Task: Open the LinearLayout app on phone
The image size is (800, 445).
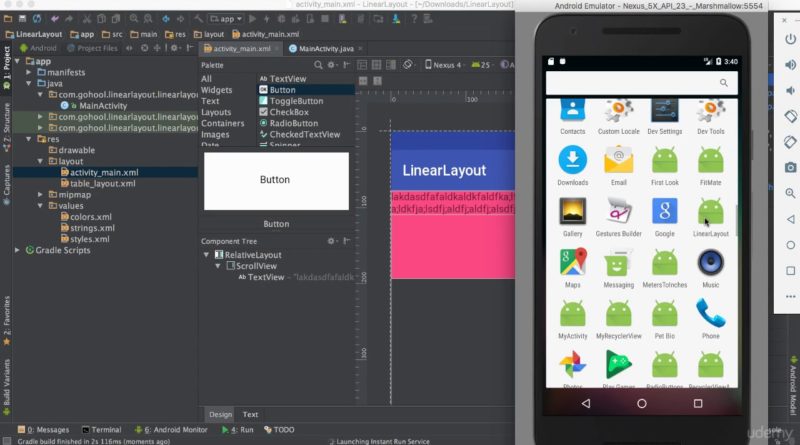Action: (x=711, y=217)
